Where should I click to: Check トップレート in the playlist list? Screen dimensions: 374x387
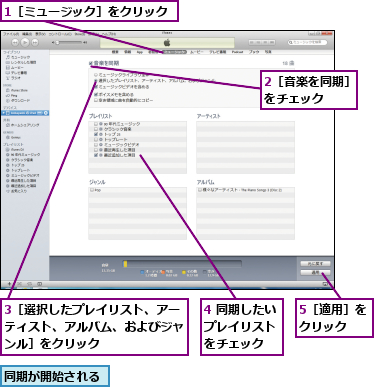(96, 140)
